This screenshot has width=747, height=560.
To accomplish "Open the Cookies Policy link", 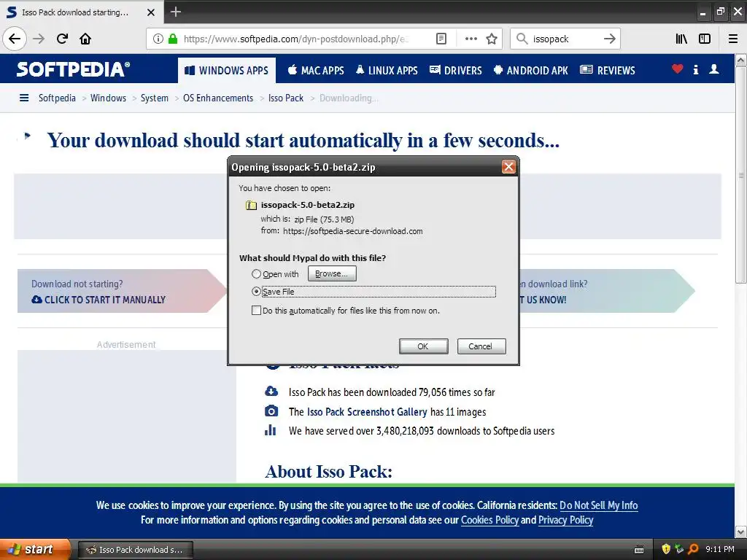I will click(489, 520).
